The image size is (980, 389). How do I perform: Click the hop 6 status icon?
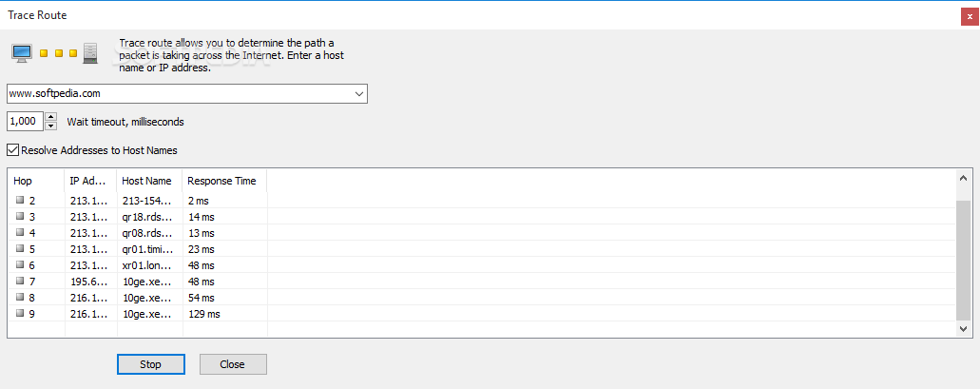[x=19, y=265]
